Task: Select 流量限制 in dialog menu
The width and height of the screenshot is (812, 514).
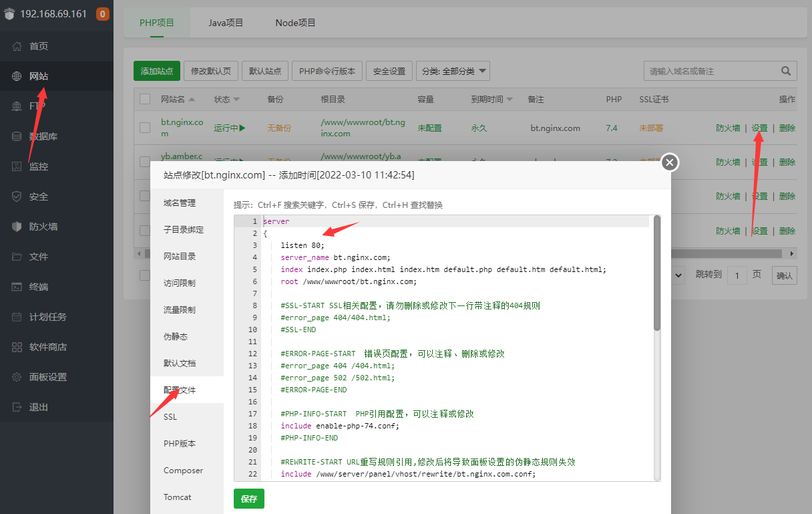Action: pyautogui.click(x=187, y=309)
